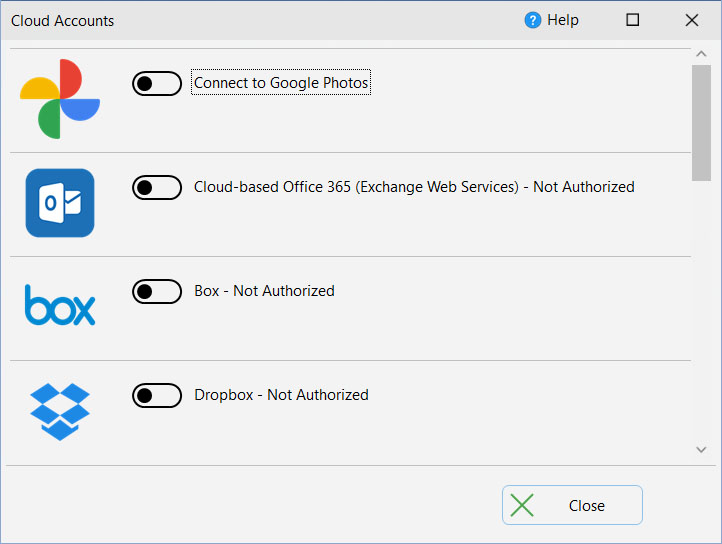Click the Google Photos pinwheel icon
Image resolution: width=722 pixels, height=544 pixels.
(x=60, y=99)
